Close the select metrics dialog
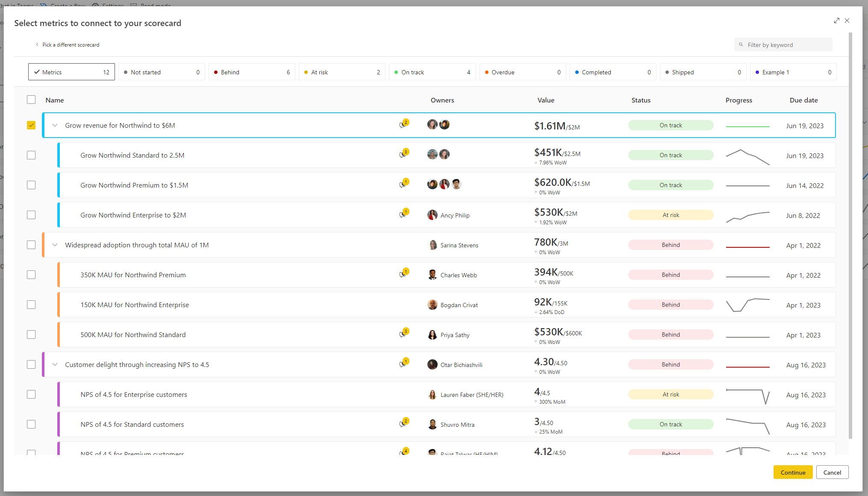This screenshot has width=868, height=496. [847, 21]
